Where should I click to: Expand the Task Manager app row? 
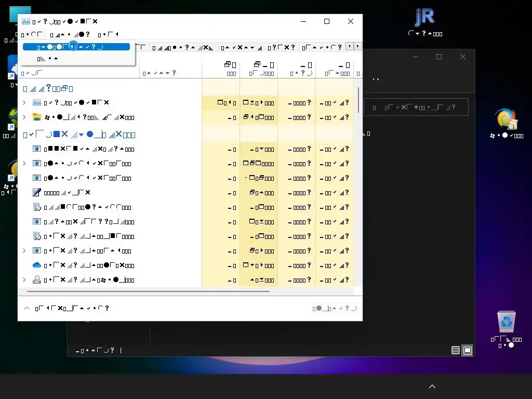tap(24, 102)
